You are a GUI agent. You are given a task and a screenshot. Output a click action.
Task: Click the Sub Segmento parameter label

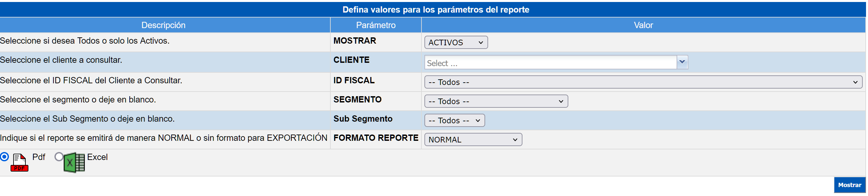click(x=363, y=119)
